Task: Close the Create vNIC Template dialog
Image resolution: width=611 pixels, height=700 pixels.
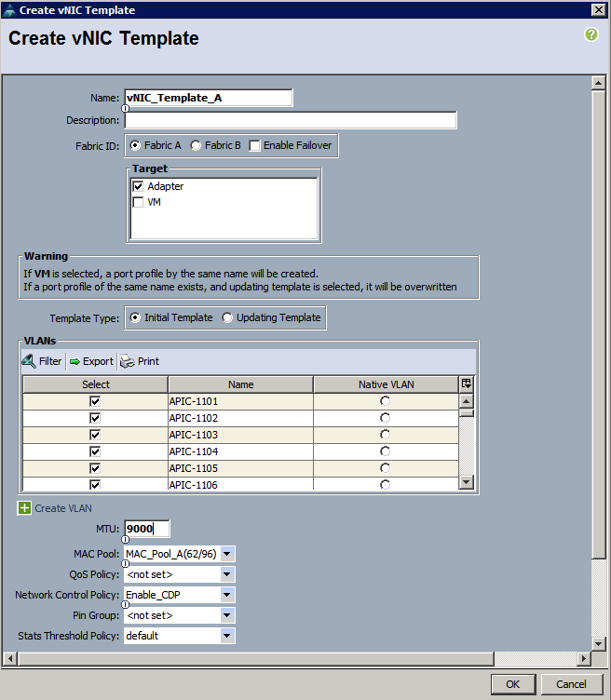Action: [599, 10]
